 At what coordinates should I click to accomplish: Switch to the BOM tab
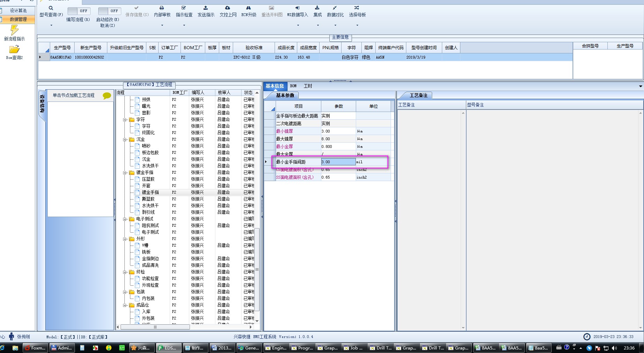pos(293,86)
